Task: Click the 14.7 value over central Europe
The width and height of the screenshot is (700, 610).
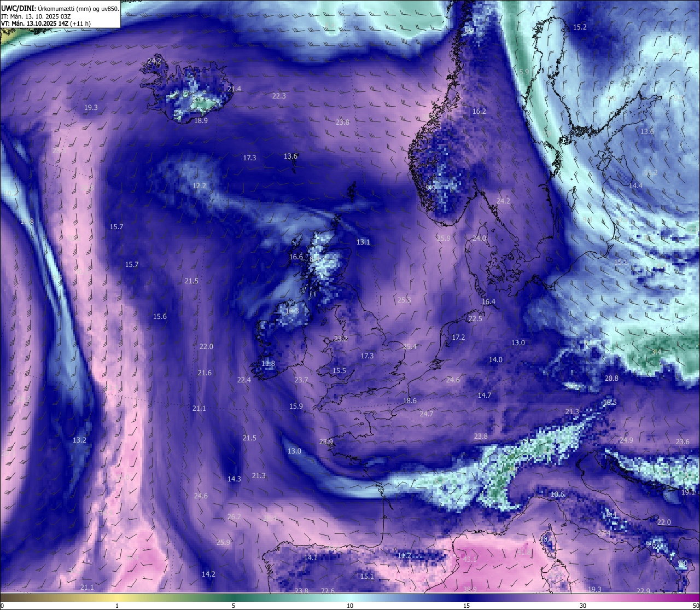Action: [485, 395]
